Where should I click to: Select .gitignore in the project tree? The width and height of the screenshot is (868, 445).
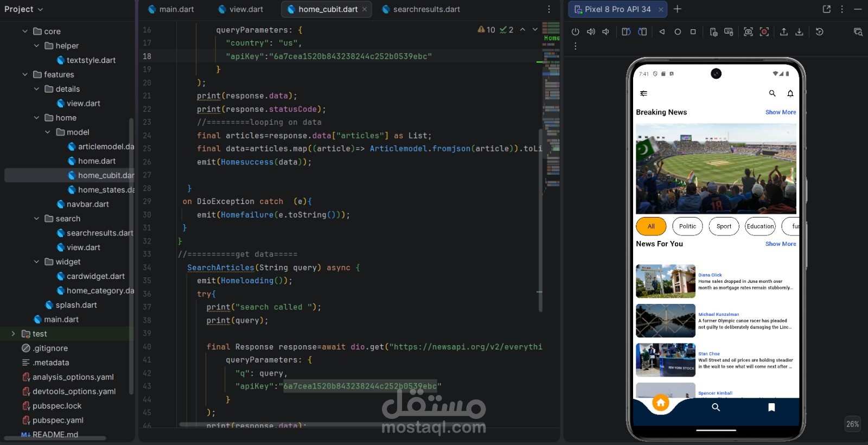click(44, 348)
